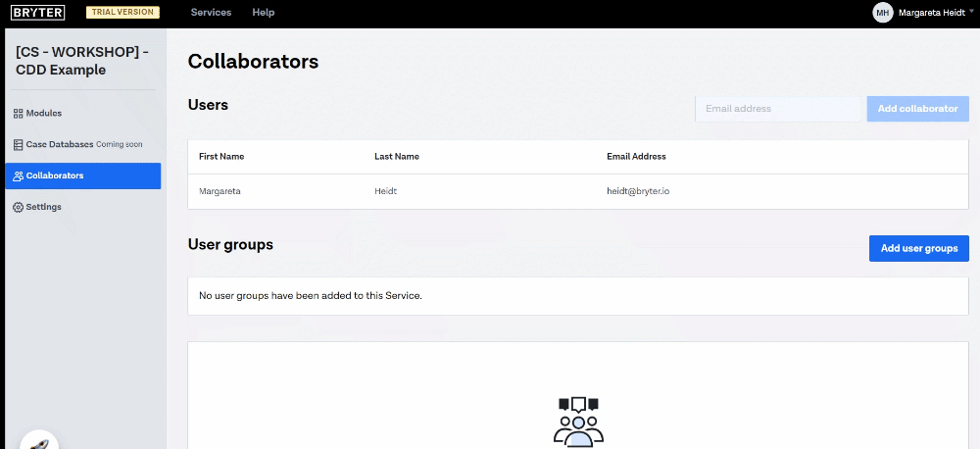This screenshot has height=449, width=980.
Task: Select Case Databases sidebar item
Action: pyautogui.click(x=82, y=144)
